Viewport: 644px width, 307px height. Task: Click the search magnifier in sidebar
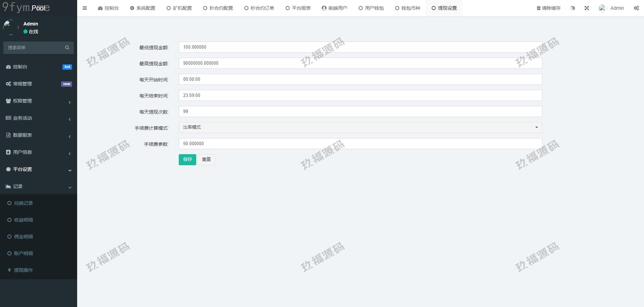[x=67, y=48]
